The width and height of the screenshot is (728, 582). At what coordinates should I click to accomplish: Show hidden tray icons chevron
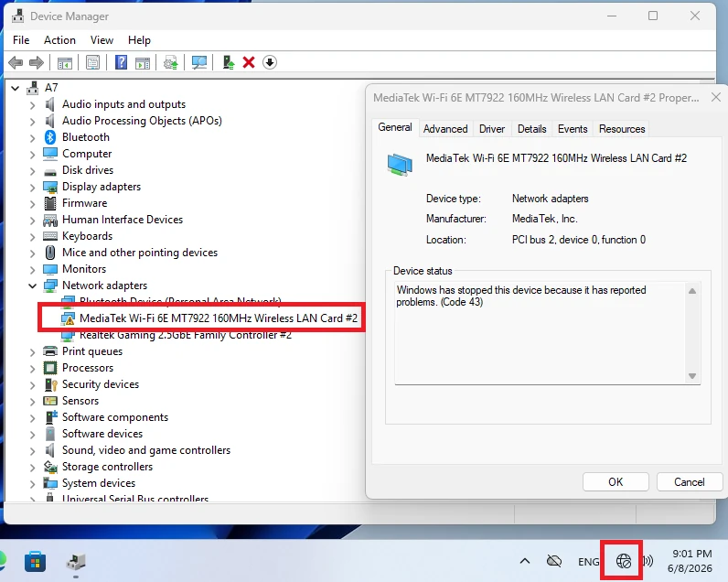click(x=525, y=561)
